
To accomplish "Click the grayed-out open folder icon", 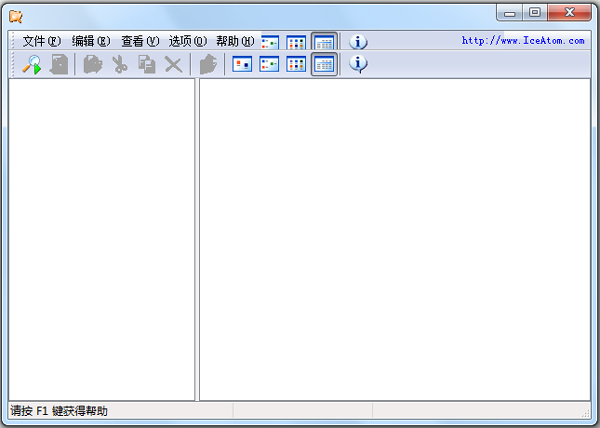I will pyautogui.click(x=92, y=64).
